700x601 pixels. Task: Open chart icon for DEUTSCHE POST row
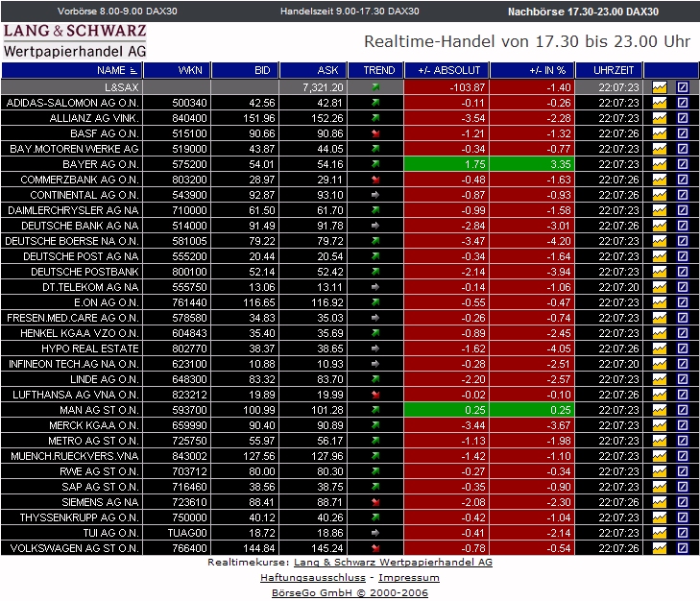660,256
